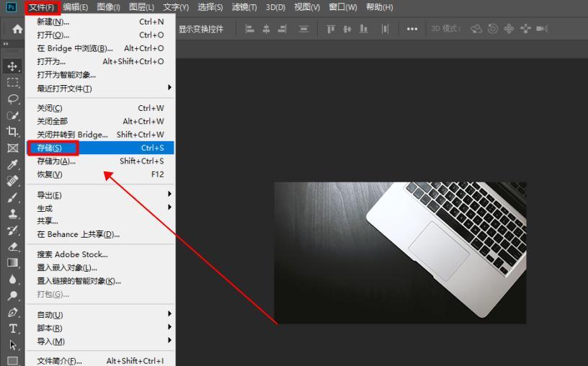Open the 选择(S) menu
588x366 pixels.
[x=210, y=7]
